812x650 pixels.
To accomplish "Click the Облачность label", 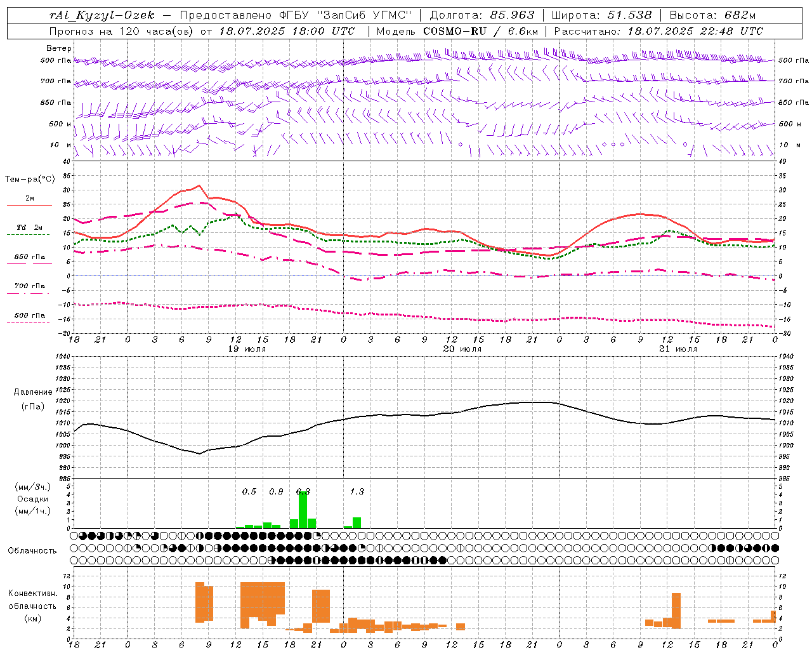I will pyautogui.click(x=32, y=551).
